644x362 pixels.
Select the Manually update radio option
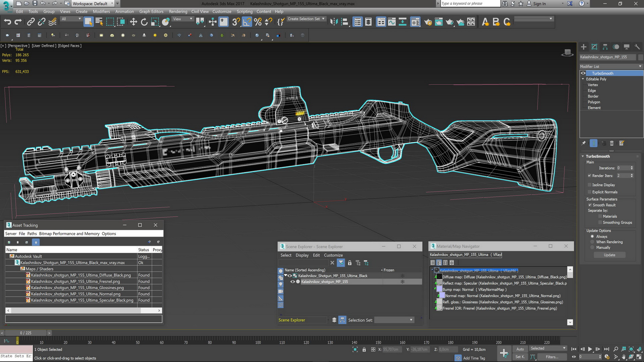click(x=592, y=248)
